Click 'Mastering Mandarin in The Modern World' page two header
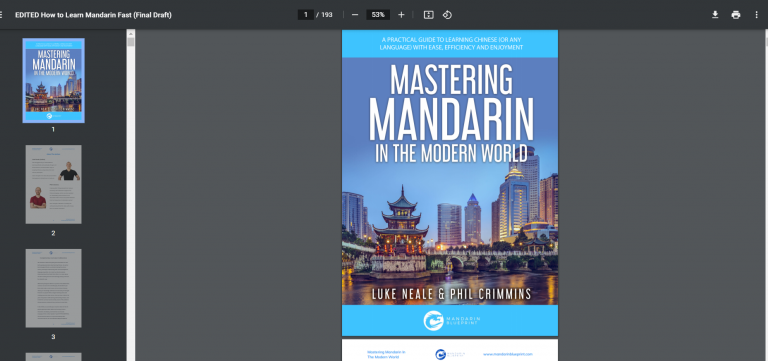This screenshot has width=768, height=361. coord(386,355)
